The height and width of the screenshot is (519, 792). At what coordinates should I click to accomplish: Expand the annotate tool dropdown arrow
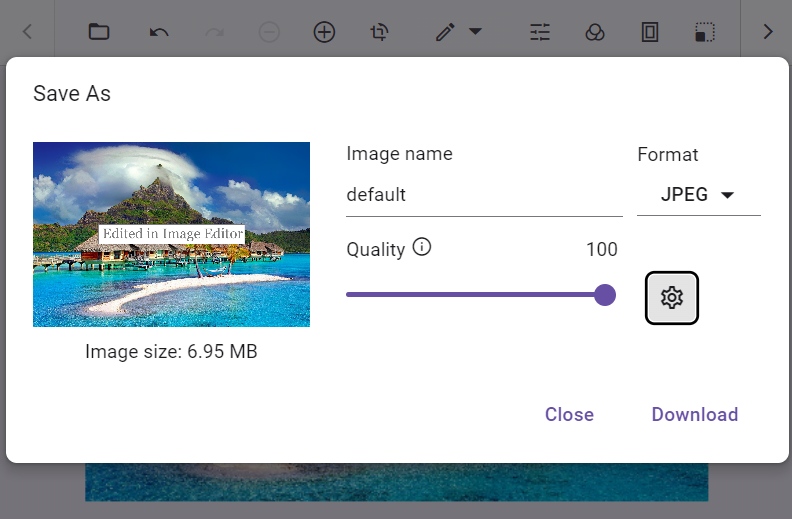[475, 32]
